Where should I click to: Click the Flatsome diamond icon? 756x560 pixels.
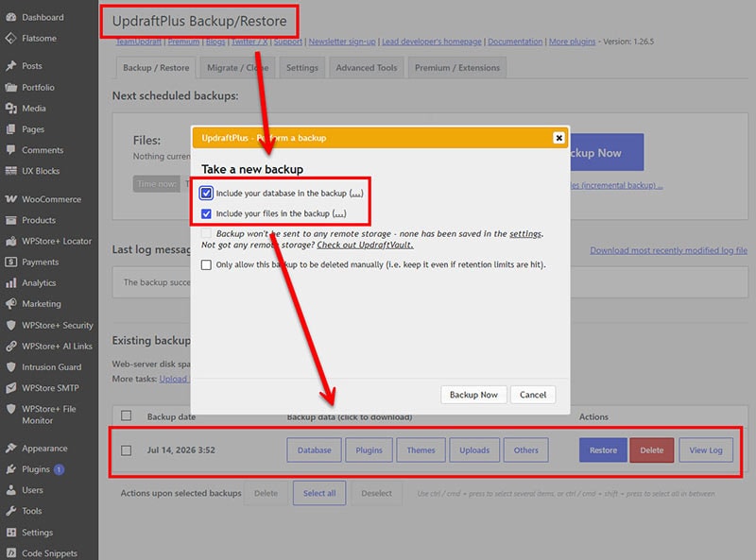11,38
